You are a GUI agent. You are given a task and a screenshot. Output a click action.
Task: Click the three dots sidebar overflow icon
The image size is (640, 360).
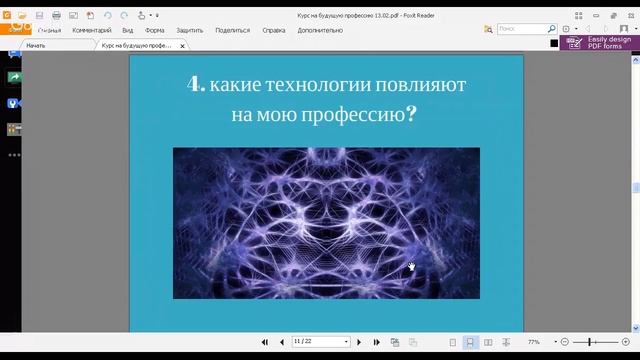(14, 155)
